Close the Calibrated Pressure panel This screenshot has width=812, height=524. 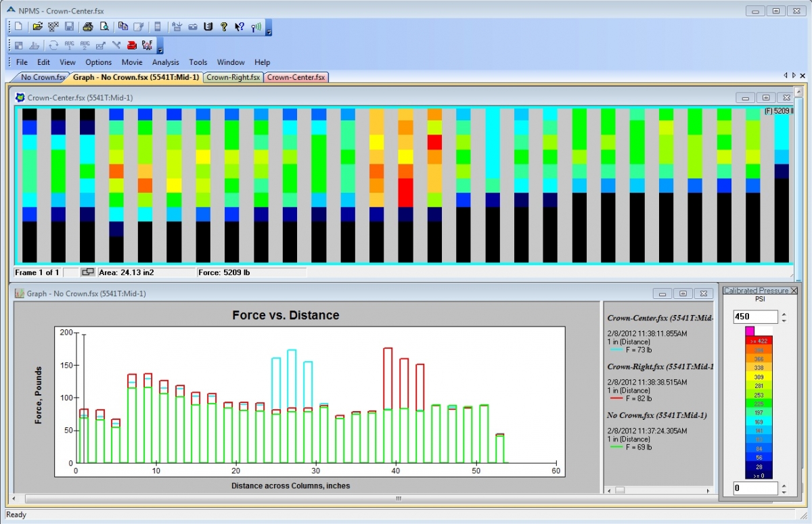pos(794,291)
